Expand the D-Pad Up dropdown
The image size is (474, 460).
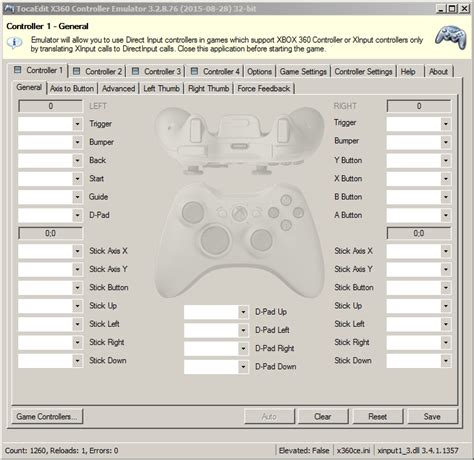click(x=243, y=312)
